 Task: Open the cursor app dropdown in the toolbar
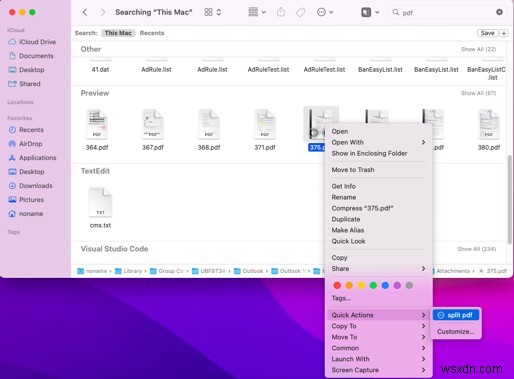pyautogui.click(x=370, y=12)
